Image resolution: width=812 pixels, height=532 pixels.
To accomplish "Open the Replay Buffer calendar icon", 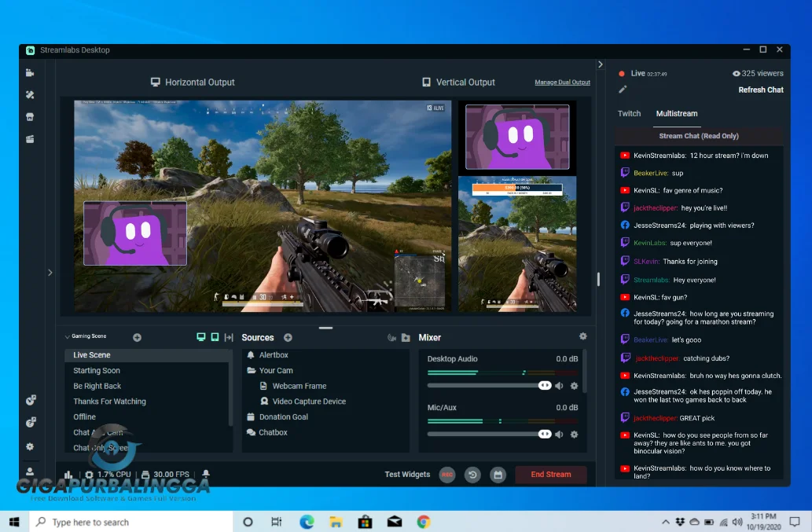I will (496, 475).
